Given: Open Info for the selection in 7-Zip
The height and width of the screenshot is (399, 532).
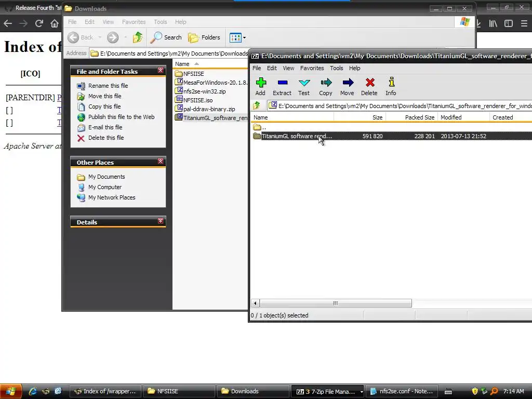Looking at the screenshot, I should coord(391,87).
